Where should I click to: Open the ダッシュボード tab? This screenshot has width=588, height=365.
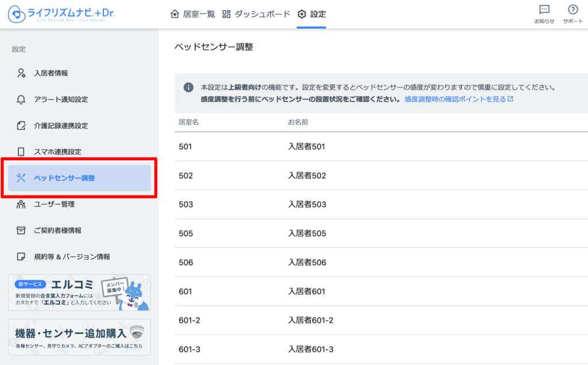(256, 14)
